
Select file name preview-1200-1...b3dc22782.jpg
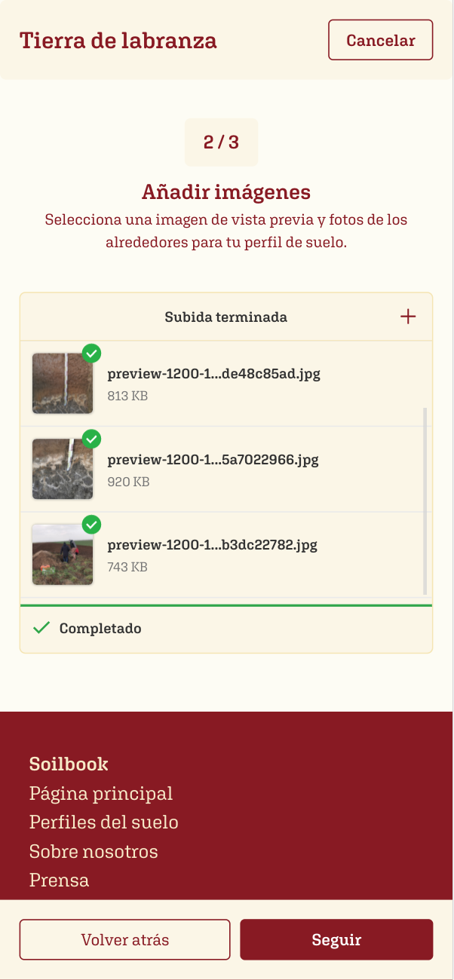pos(212,546)
